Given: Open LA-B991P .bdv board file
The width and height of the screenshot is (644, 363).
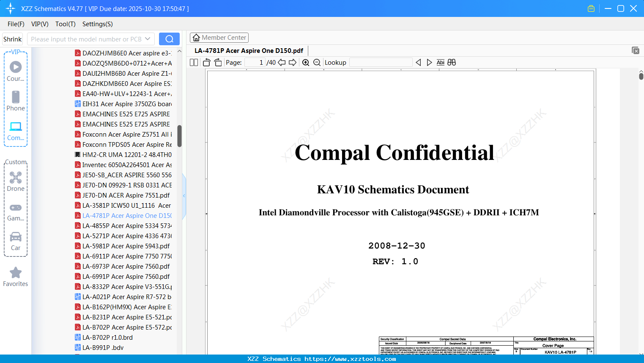Looking at the screenshot, I should coord(99,348).
